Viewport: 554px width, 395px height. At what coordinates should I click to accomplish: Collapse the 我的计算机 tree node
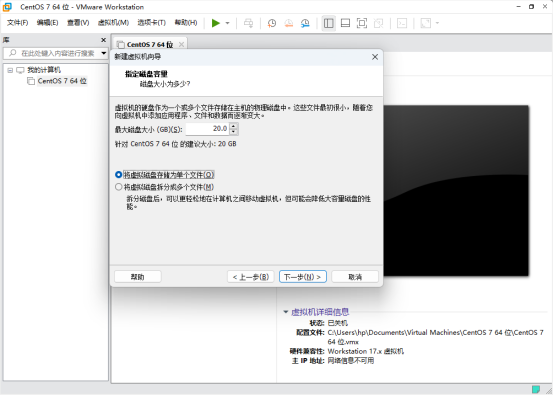tap(10, 70)
